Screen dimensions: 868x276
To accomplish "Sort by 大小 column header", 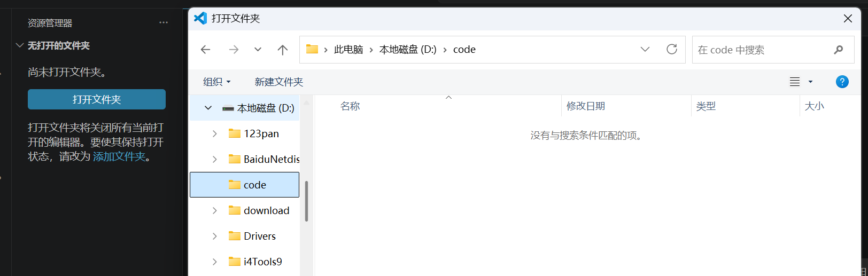I will [x=815, y=106].
